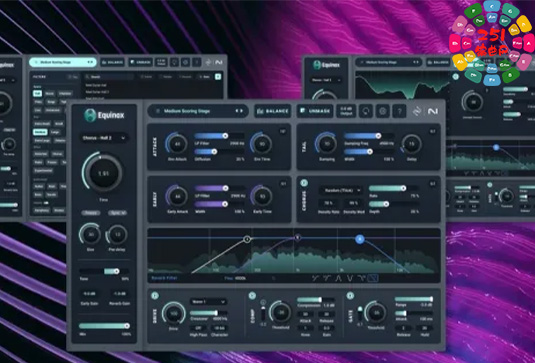Adjust Width slider in Early panel
Viewport: 535px width, 363px height.
click(219, 204)
